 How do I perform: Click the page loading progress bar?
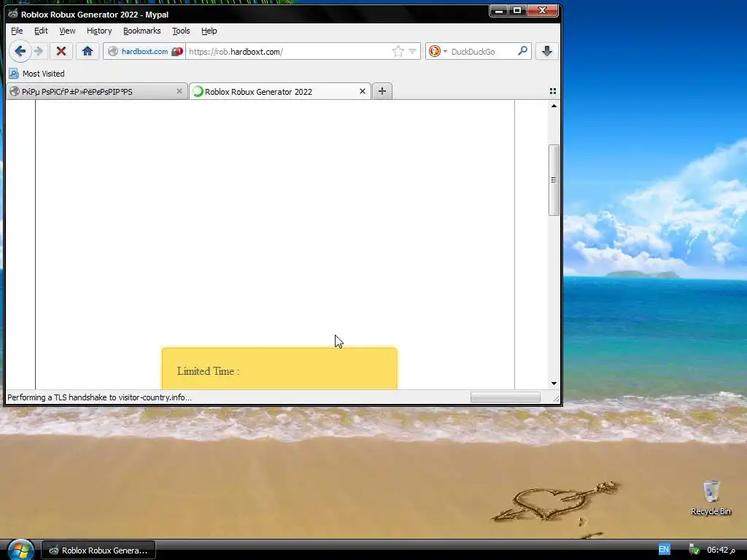(x=506, y=397)
